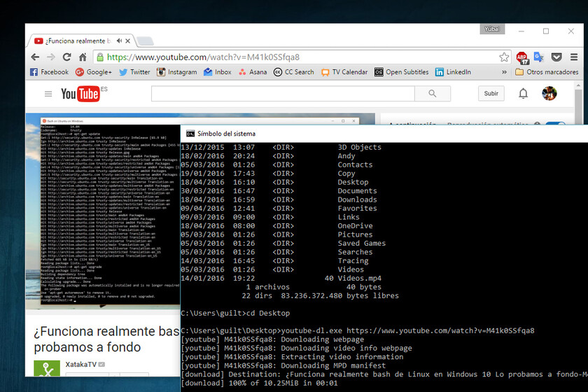Image resolution: width=588 pixels, height=392 pixels.
Task: Open the Chrome hamburger menu
Action: pyautogui.click(x=574, y=57)
